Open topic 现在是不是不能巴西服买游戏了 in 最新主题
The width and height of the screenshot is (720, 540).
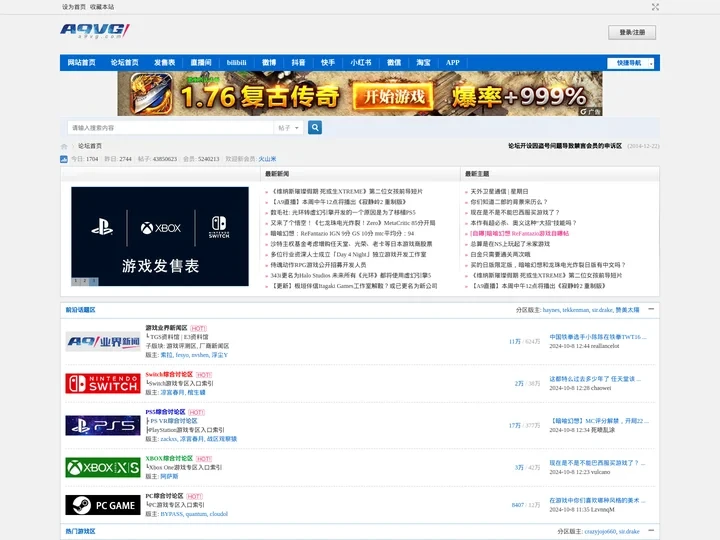515,212
